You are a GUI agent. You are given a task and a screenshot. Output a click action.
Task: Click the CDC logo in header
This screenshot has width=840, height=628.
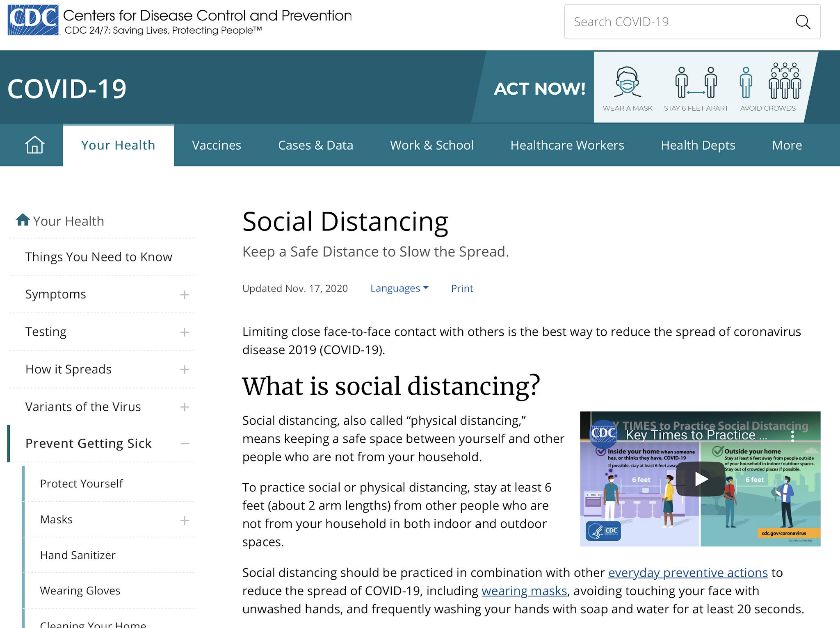[x=33, y=20]
